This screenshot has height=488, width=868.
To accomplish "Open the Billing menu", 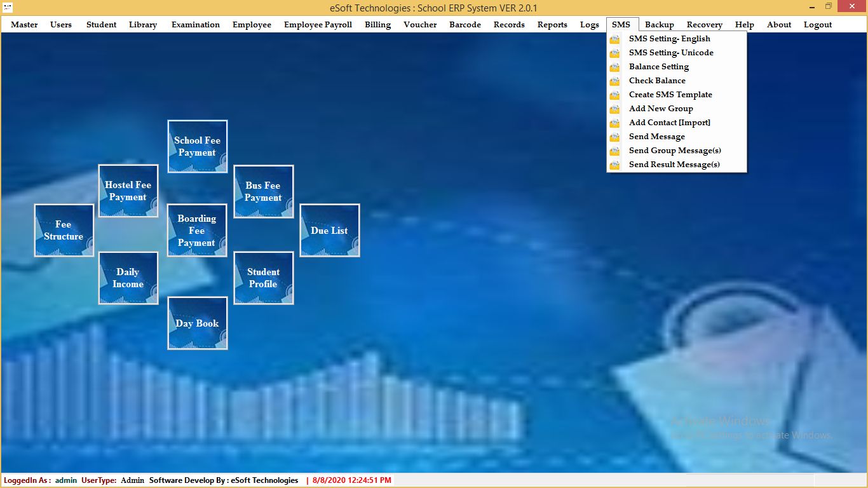I will coord(378,25).
